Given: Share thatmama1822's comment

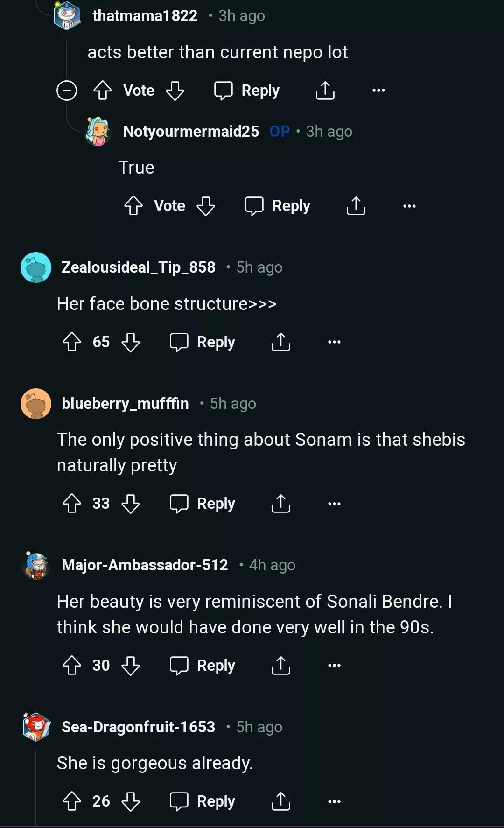Looking at the screenshot, I should click(x=325, y=90).
